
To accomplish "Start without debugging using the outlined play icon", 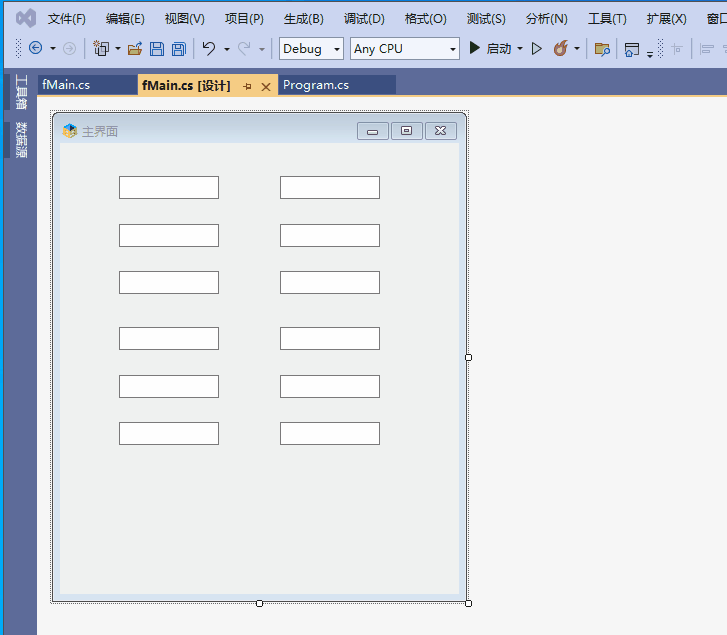I will [536, 48].
